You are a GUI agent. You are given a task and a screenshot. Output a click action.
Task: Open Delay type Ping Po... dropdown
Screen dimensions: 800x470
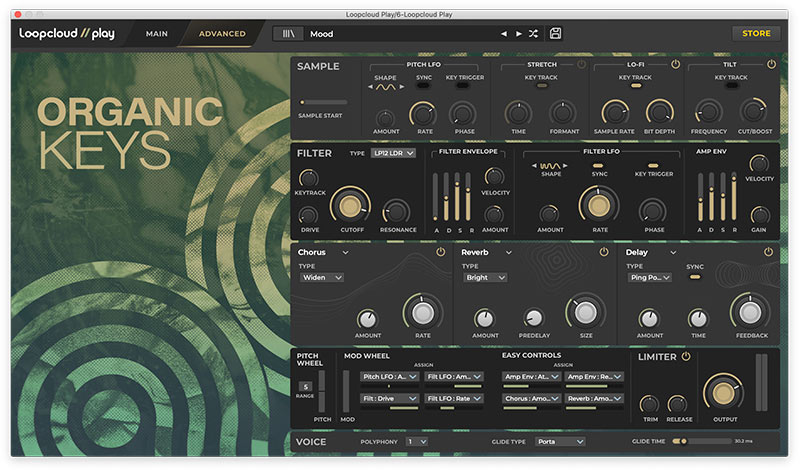coord(649,278)
